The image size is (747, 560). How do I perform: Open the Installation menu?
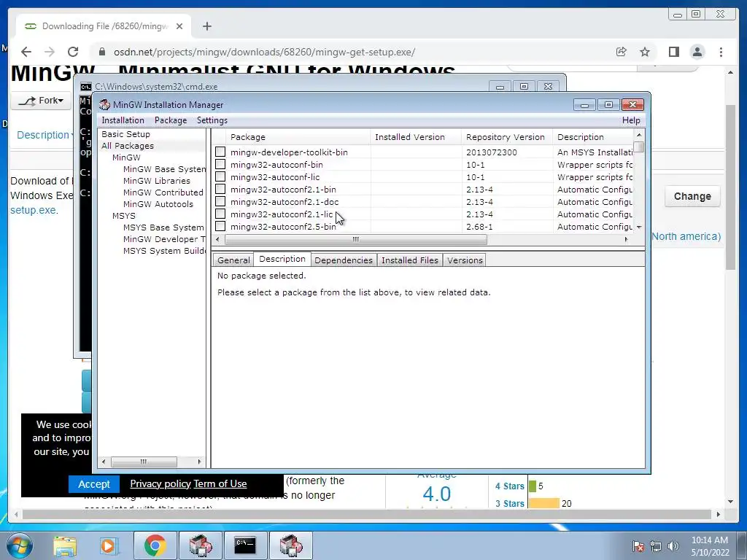(x=123, y=120)
